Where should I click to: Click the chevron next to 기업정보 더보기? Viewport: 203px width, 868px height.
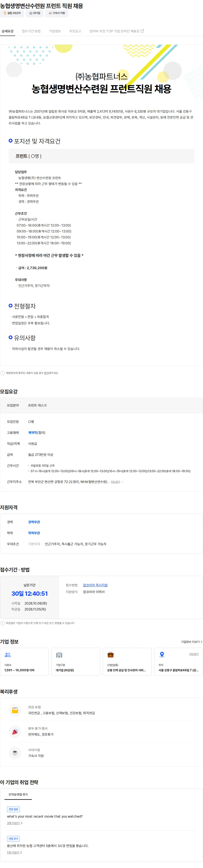coord(201,642)
